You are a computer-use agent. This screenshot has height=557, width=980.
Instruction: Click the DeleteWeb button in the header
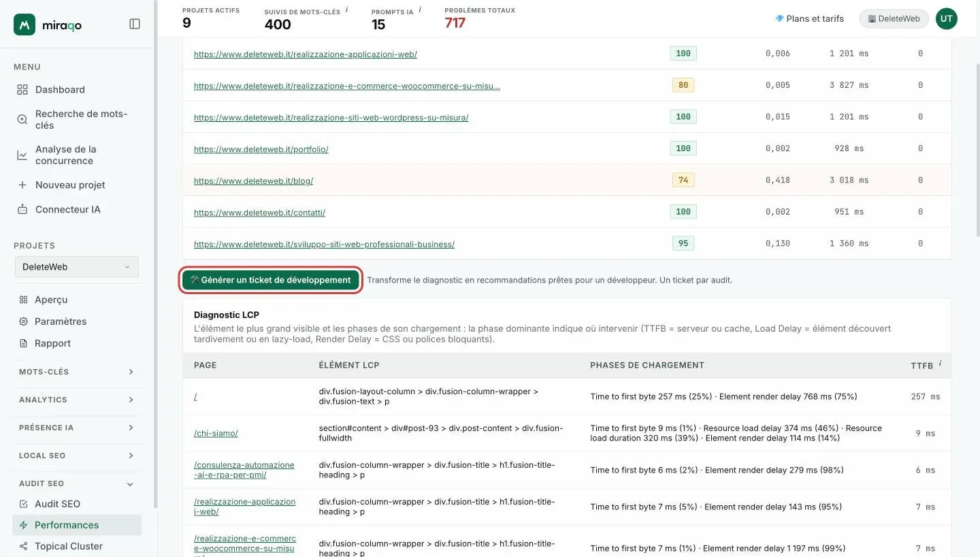(x=894, y=18)
